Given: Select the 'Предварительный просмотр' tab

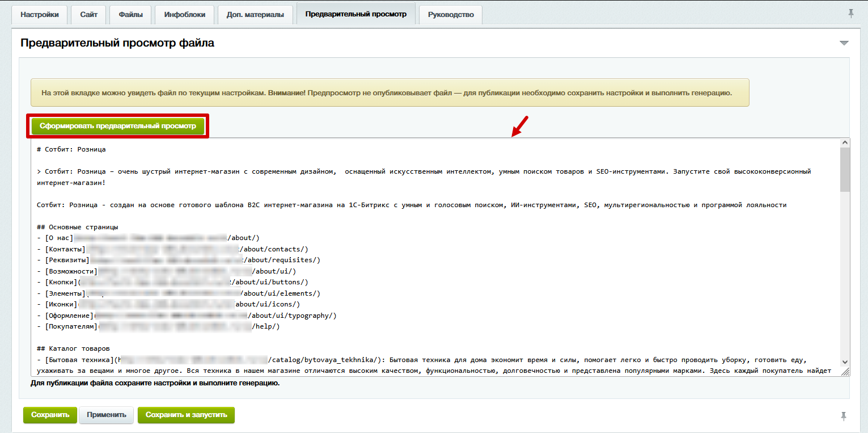Looking at the screenshot, I should tap(355, 14).
